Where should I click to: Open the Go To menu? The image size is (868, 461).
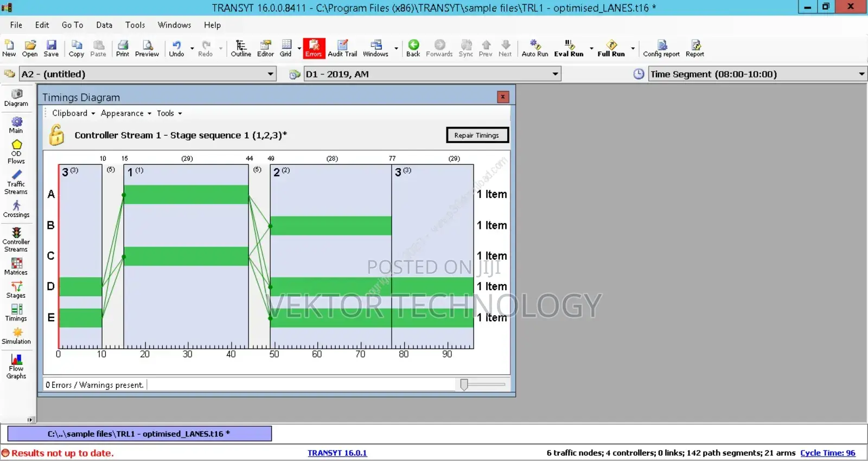[72, 25]
